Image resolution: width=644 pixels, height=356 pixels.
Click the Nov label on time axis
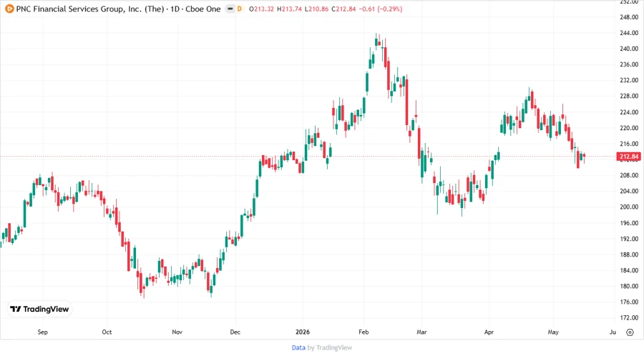[x=177, y=332]
